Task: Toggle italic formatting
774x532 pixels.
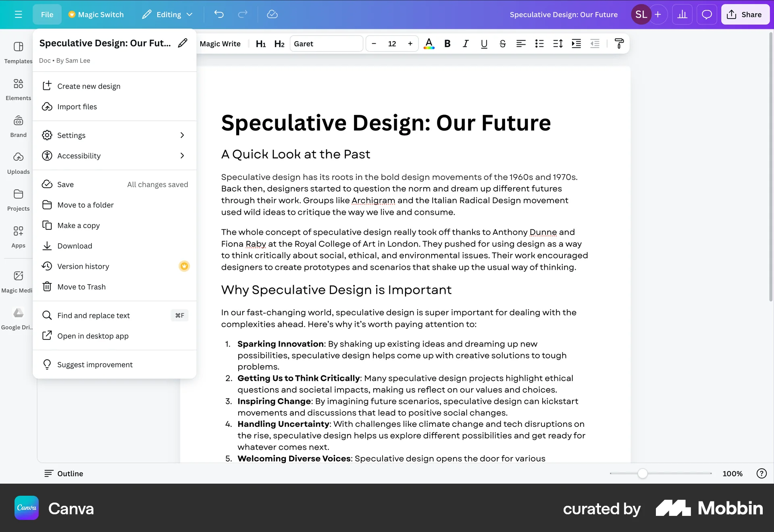Action: coord(466,44)
